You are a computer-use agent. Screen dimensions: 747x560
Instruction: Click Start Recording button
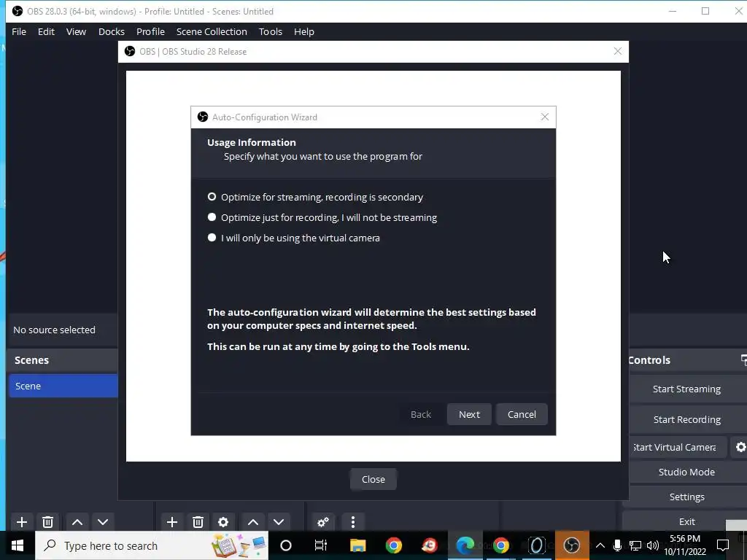tap(686, 419)
